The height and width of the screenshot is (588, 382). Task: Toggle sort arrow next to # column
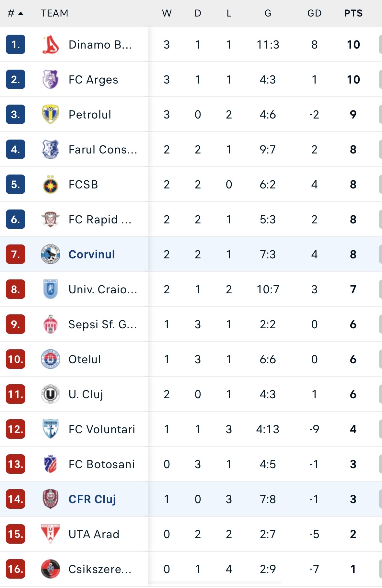pos(21,14)
